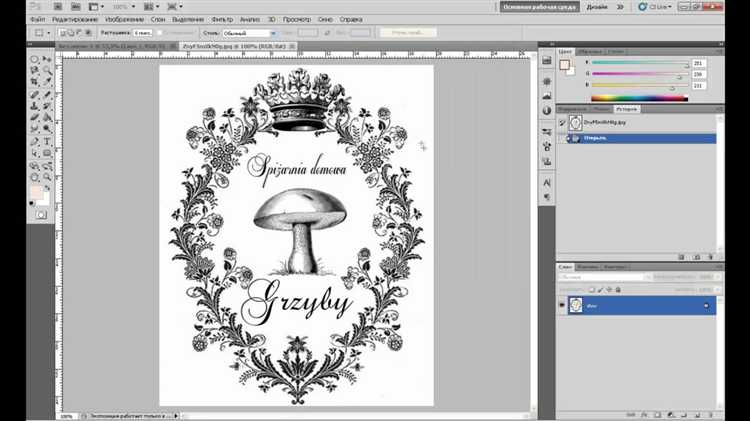Click the Дизайн workspace button

[597, 6]
